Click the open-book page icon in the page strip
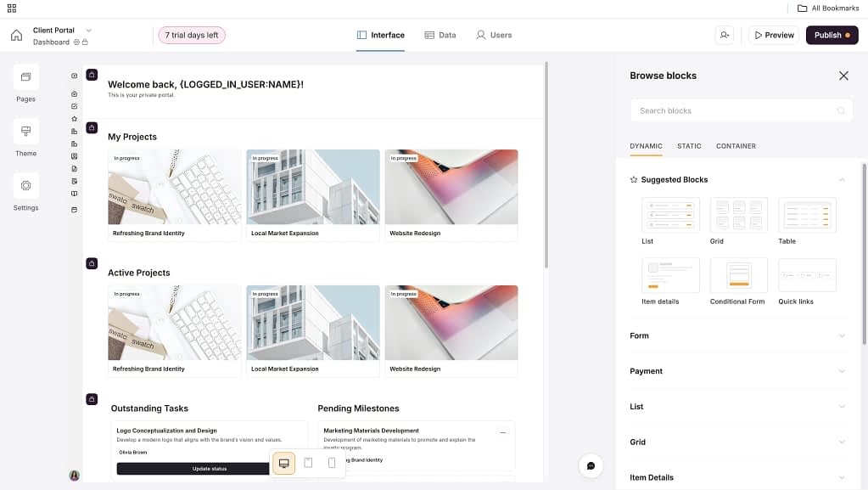Viewport: 868px width, 490px height. coord(74,194)
